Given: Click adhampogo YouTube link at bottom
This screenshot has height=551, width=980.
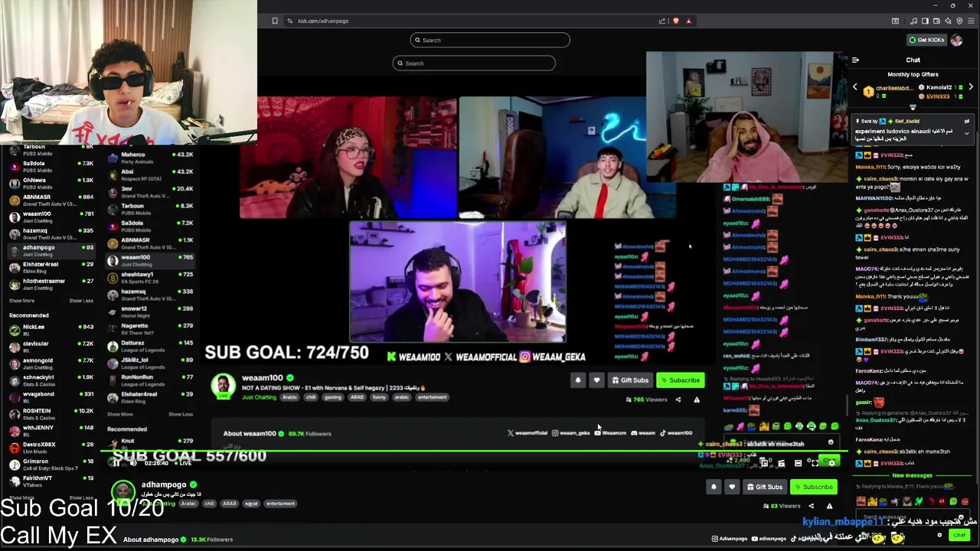Looking at the screenshot, I should pos(769,539).
